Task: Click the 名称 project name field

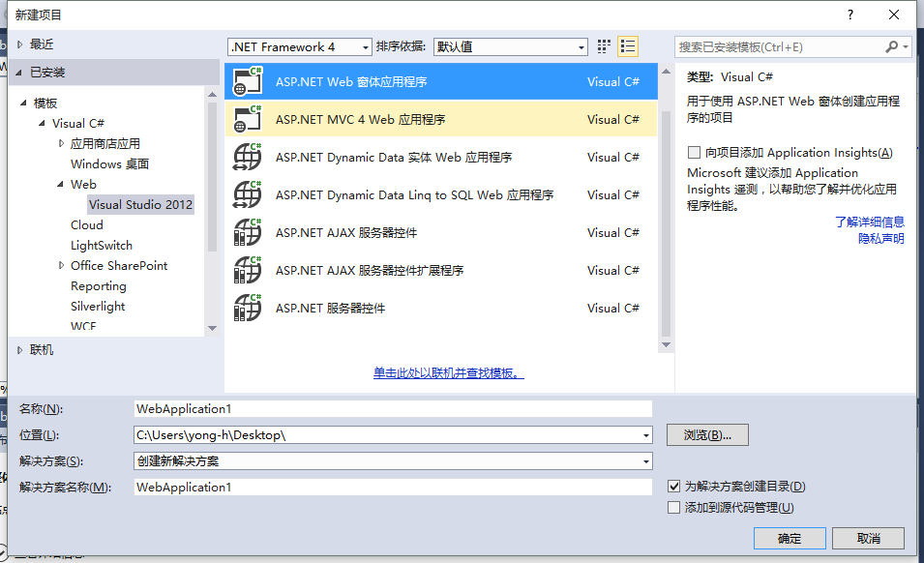Action: (393, 408)
